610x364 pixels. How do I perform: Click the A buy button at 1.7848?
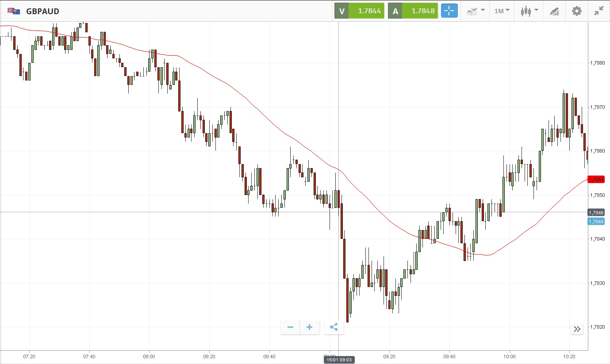coord(413,11)
